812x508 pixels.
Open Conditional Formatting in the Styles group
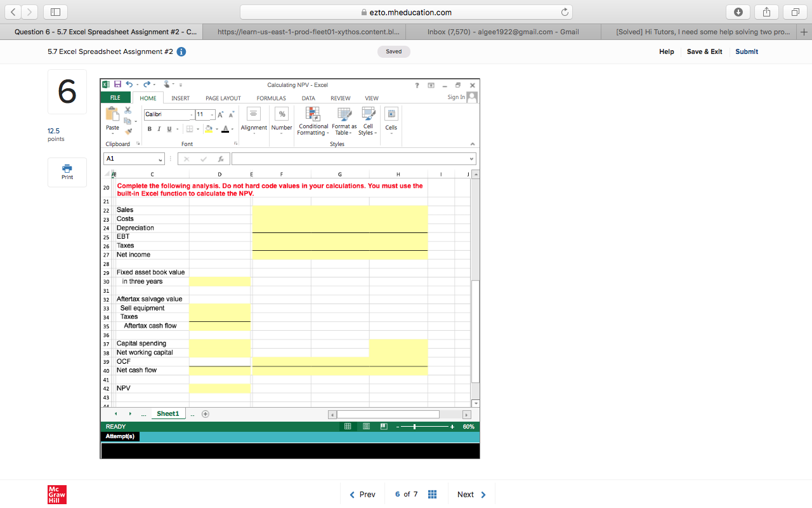(313, 121)
